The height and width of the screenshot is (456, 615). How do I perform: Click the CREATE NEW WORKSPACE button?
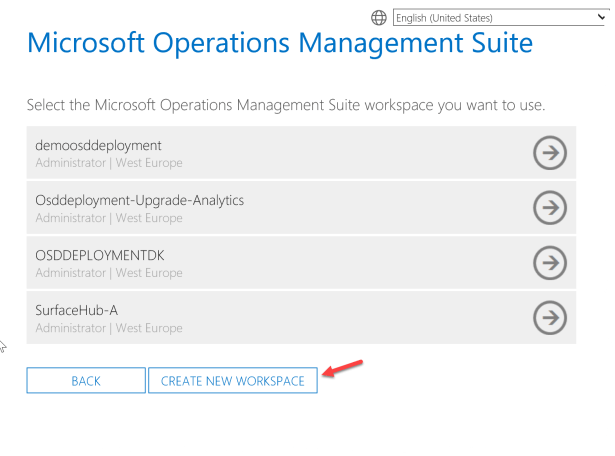coord(233,381)
